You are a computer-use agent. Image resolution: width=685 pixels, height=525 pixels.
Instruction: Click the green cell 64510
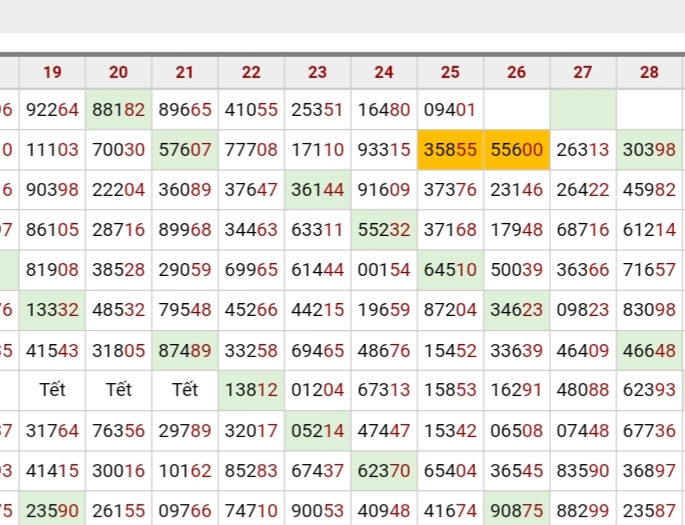pyautogui.click(x=450, y=270)
